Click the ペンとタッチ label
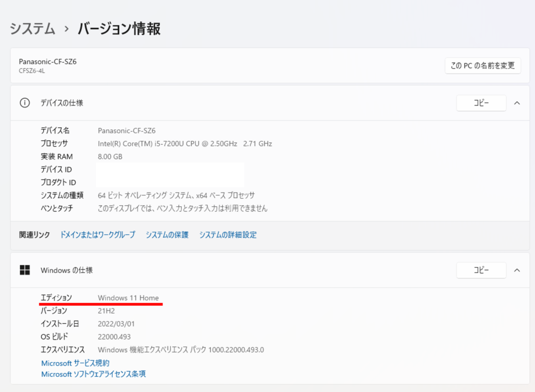This screenshot has height=392, width=535. click(56, 208)
